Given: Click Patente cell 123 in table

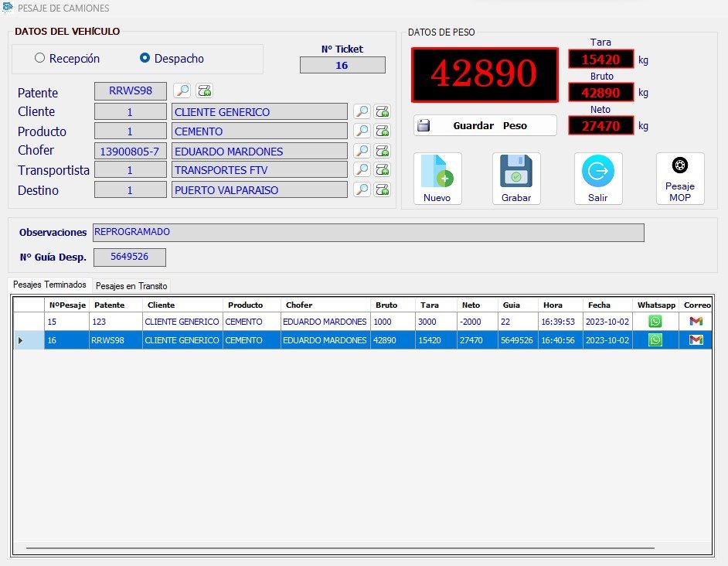Looking at the screenshot, I should 116,322.
